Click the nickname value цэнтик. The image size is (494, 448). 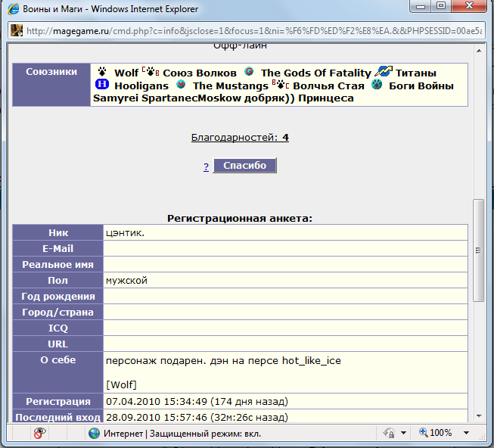[125, 233]
